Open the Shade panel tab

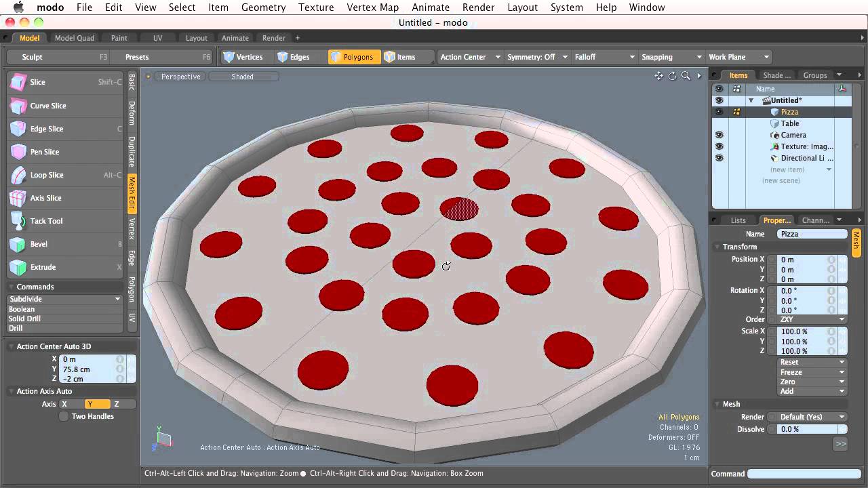coord(776,75)
